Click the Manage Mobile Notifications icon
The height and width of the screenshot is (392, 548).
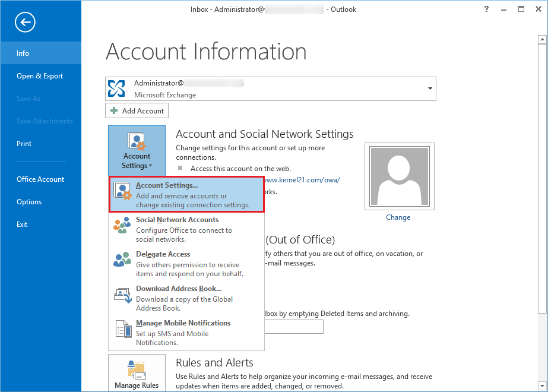pos(122,328)
